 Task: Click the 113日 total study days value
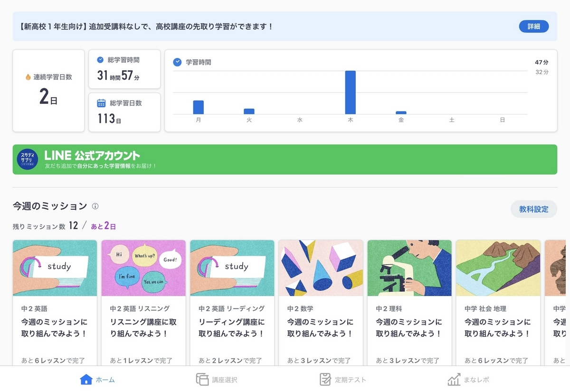tap(109, 119)
